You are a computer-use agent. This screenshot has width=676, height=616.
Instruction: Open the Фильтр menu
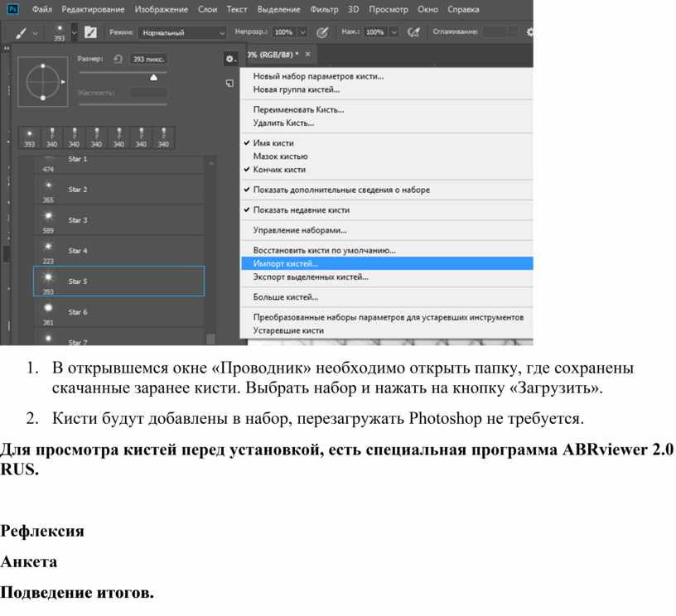click(324, 9)
